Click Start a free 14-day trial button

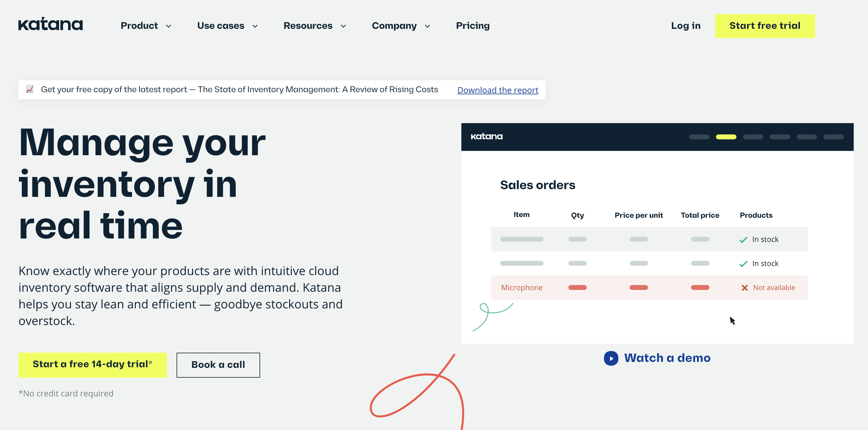tap(93, 365)
